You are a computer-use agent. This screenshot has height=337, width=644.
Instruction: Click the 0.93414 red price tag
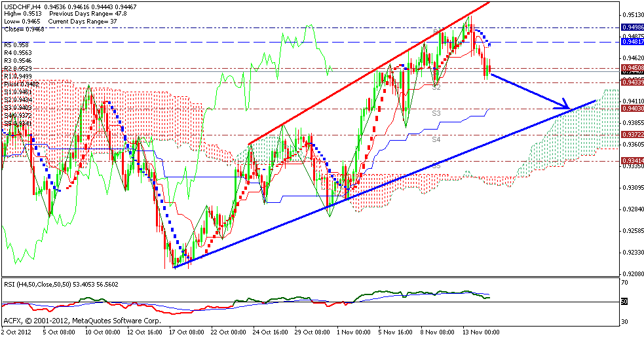pos(632,160)
